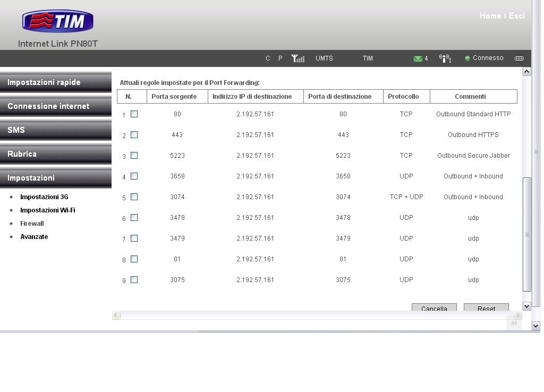Check the rule 9 port 3075 checkbox
This screenshot has width=544, height=392.
(x=134, y=280)
